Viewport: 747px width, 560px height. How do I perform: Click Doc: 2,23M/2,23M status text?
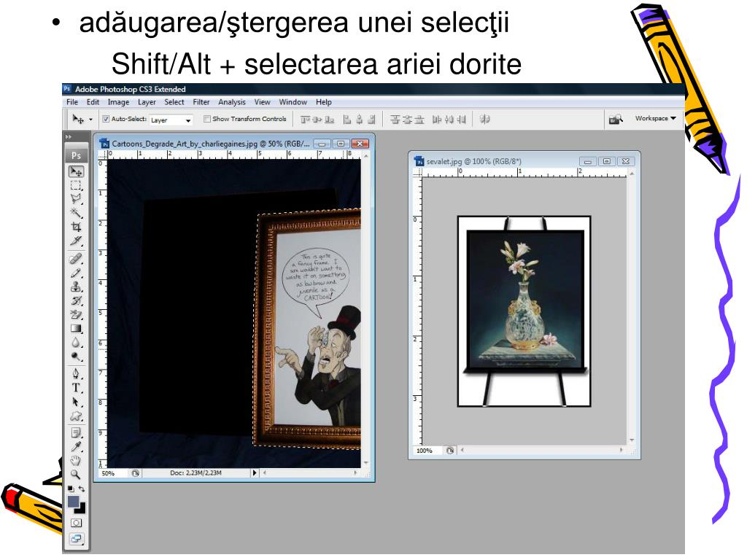point(196,472)
